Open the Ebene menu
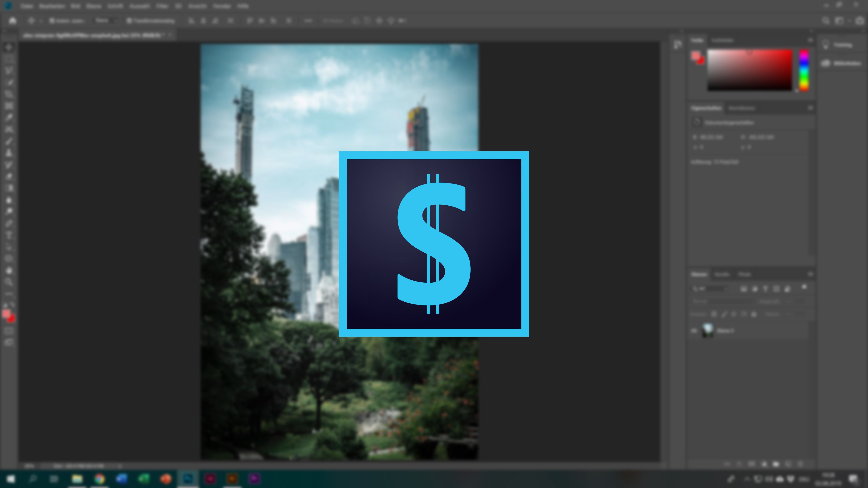 coord(94,6)
